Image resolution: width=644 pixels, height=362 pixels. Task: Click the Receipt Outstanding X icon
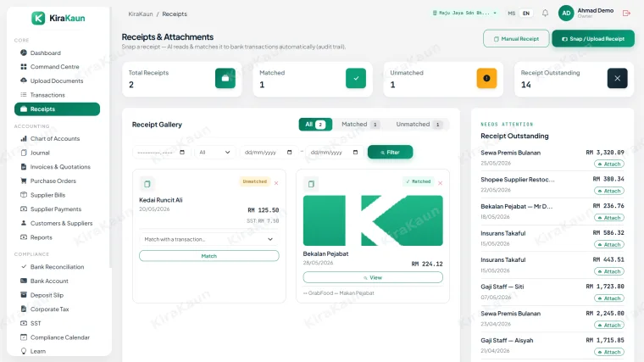pyautogui.click(x=617, y=78)
